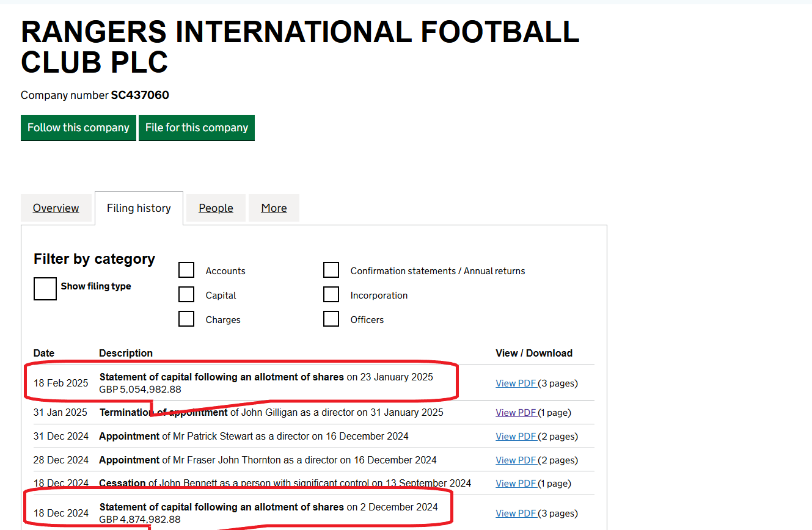Click the Rangers International Football Club PLC heading
Screen dimensions: 812x530
[300, 47]
